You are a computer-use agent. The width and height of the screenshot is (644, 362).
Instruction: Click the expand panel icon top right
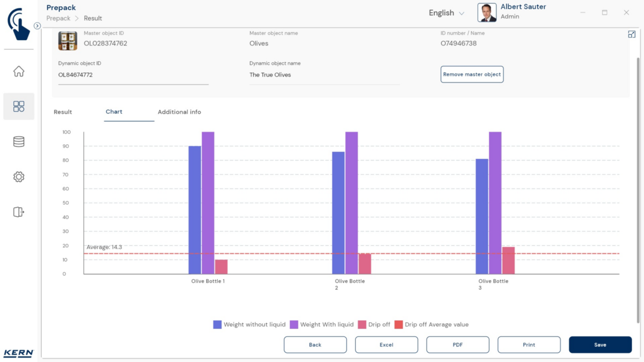coord(632,34)
